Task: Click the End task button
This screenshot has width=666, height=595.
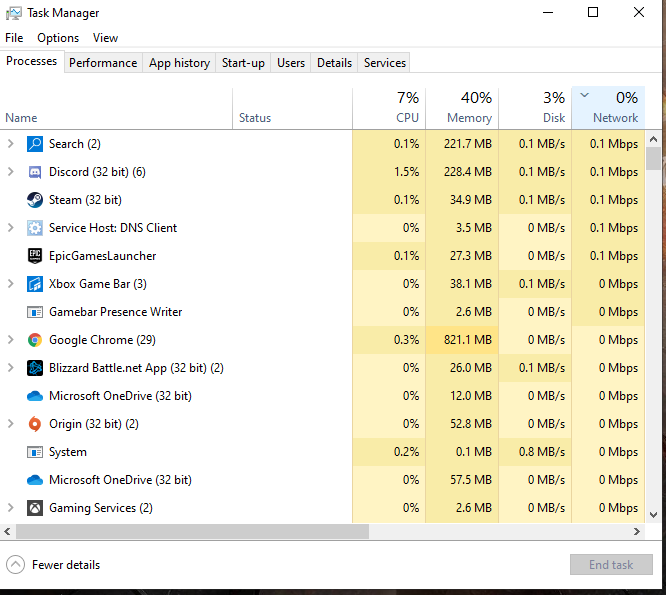Action: point(611,565)
